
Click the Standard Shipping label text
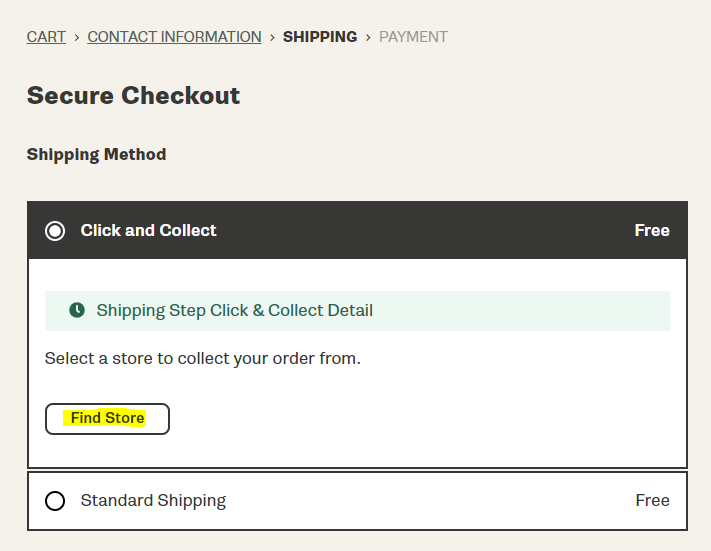[153, 501]
